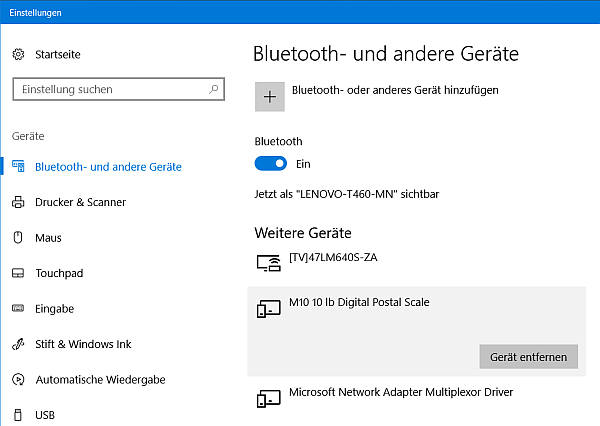Click the Gerät entfernen button
Image resolution: width=600 pixels, height=426 pixels.
tap(528, 357)
